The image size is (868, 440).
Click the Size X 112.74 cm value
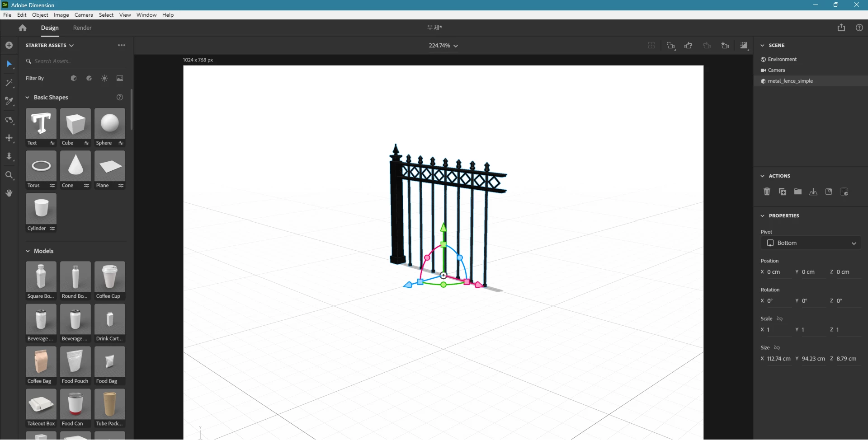(x=778, y=359)
